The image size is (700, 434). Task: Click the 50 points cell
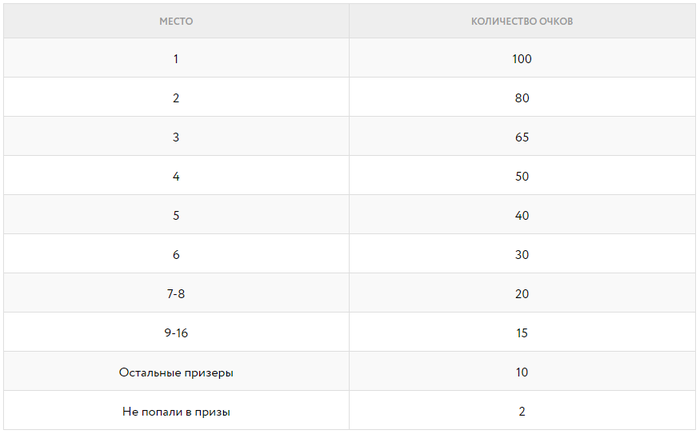point(521,176)
